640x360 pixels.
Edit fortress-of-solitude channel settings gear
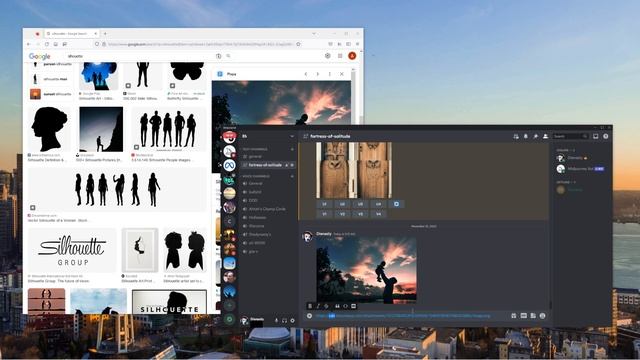[292, 165]
